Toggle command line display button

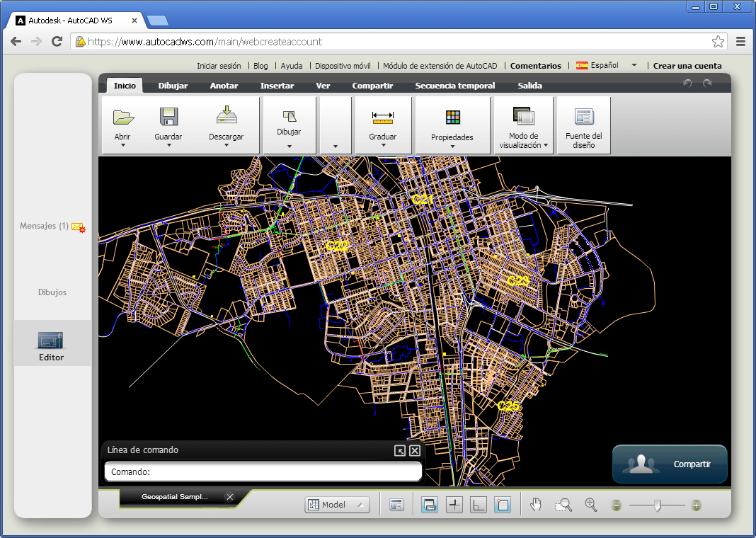click(x=430, y=505)
